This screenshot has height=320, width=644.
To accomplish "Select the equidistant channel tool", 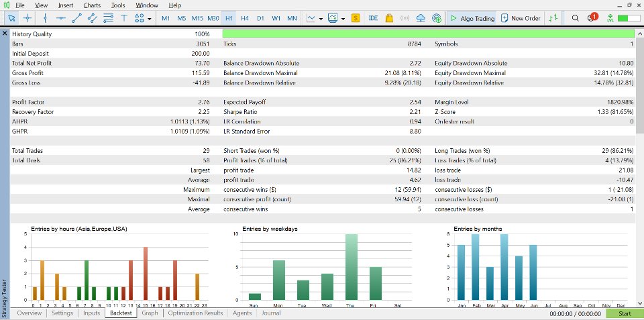I will (x=93, y=18).
